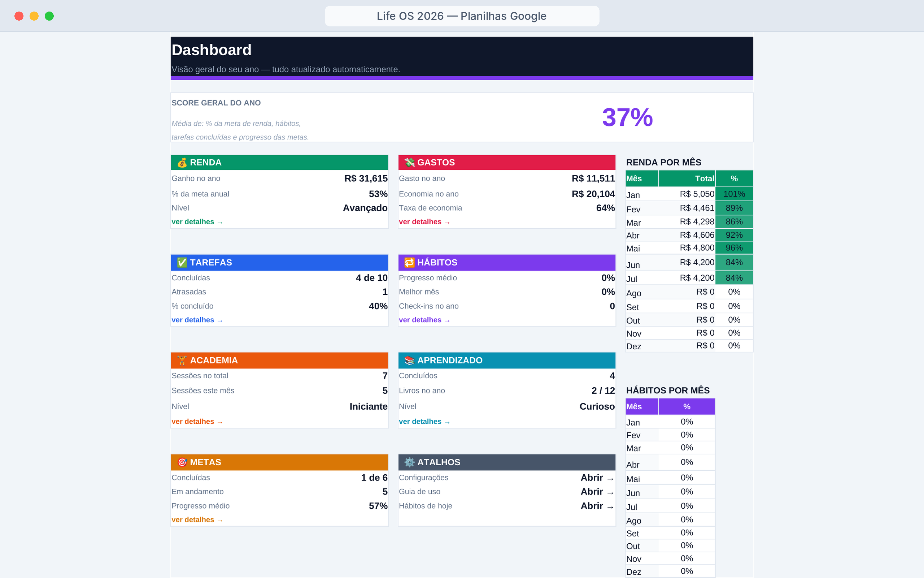Click the 'Ago' row label in Renda por mês
924x578 pixels.
634,294
